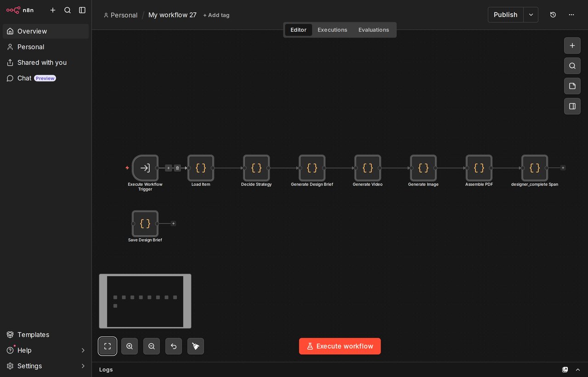Viewport: 588px width, 377px height.
Task: Go to Overview
Action: click(46, 31)
